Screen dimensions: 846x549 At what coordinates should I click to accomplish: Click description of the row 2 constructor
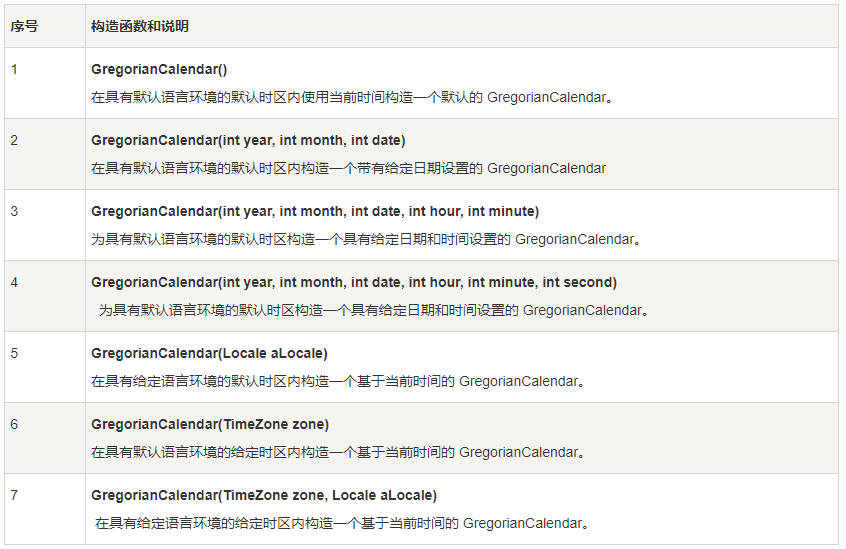click(x=349, y=169)
